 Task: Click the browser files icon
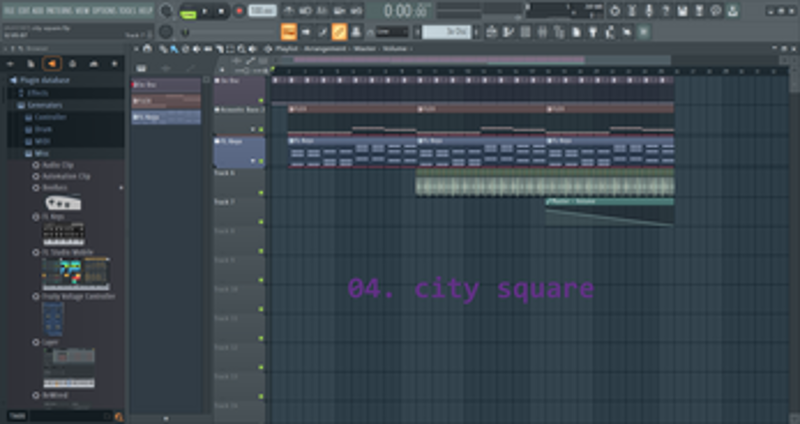[x=31, y=64]
